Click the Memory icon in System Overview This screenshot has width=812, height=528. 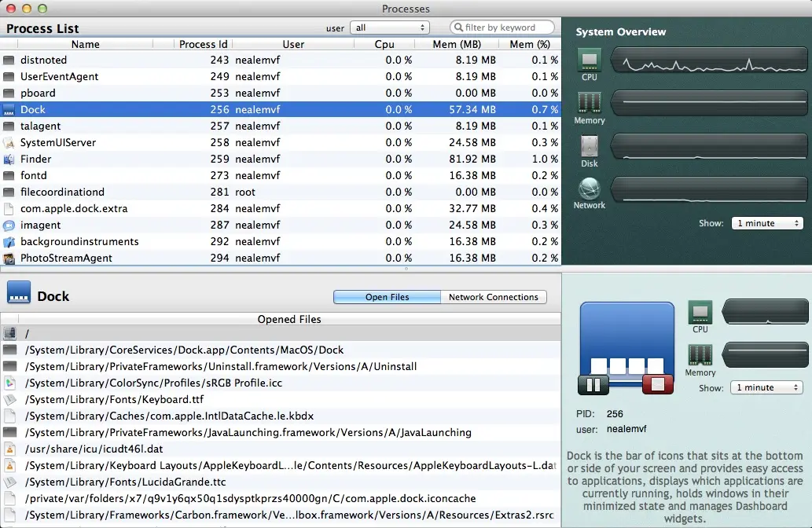click(x=590, y=103)
